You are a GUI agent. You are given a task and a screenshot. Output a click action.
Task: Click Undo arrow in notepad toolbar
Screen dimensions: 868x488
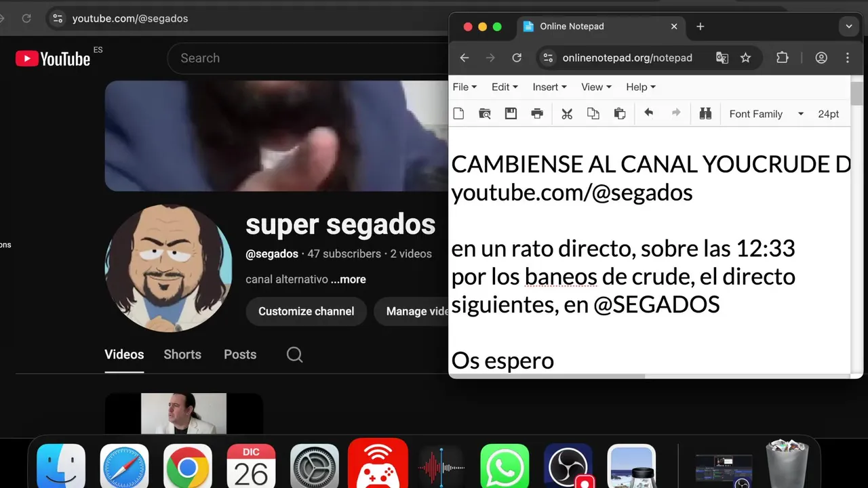click(x=649, y=113)
